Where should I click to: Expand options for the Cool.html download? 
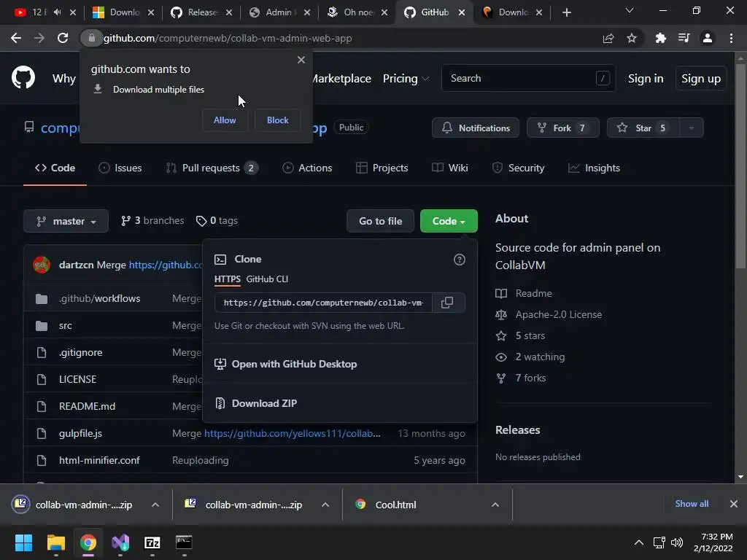[495, 505]
